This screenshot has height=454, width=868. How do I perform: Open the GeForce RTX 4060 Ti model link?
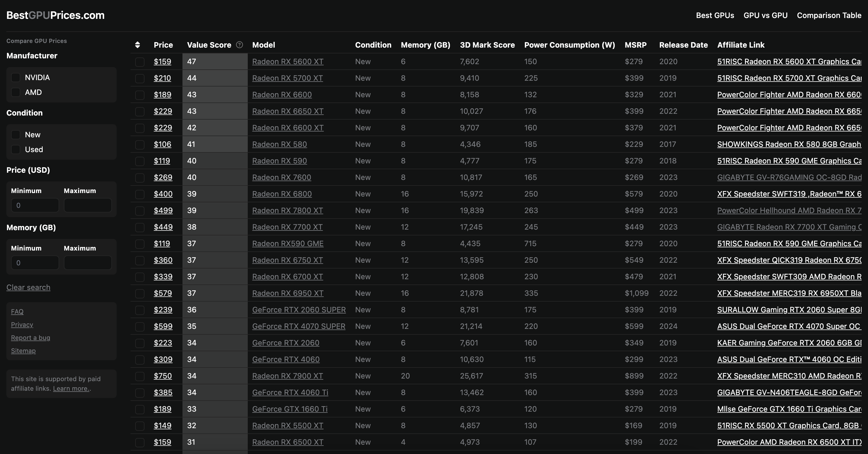pos(290,392)
